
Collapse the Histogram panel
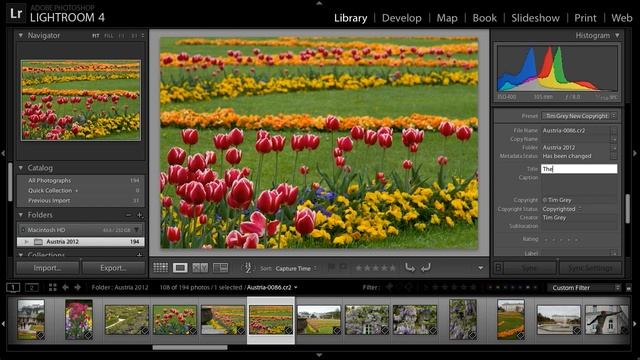point(617,36)
